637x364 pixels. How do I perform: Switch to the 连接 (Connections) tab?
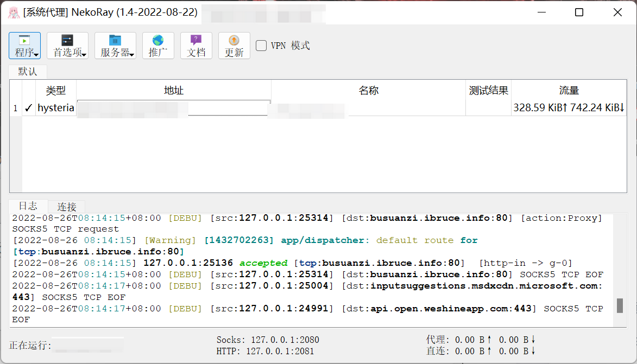tap(67, 207)
